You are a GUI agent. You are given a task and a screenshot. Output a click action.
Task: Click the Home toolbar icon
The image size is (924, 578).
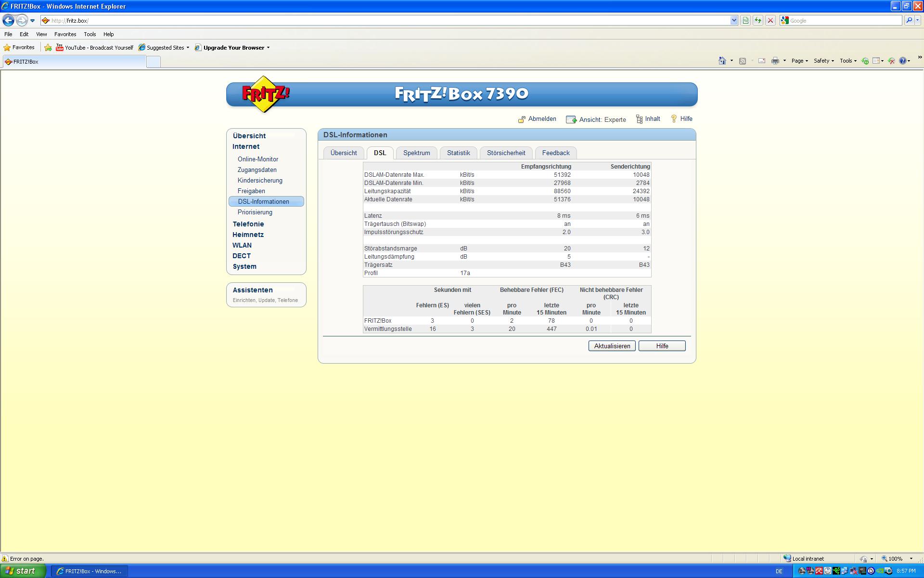tap(722, 61)
